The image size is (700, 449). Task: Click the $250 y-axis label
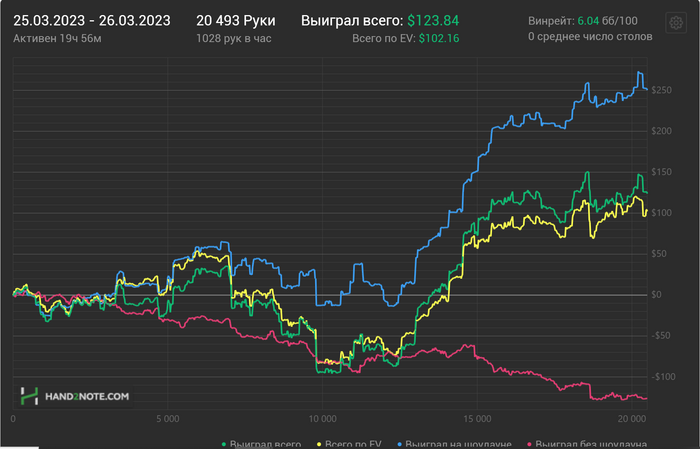click(661, 90)
